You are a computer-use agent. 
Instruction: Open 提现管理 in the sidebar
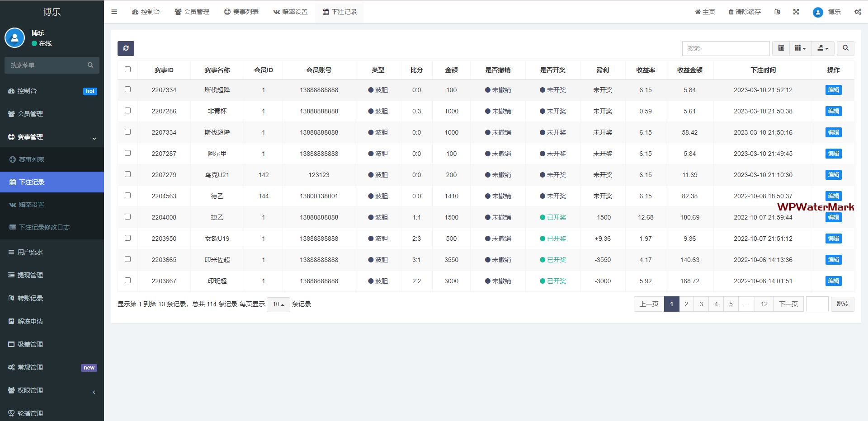[x=52, y=275]
